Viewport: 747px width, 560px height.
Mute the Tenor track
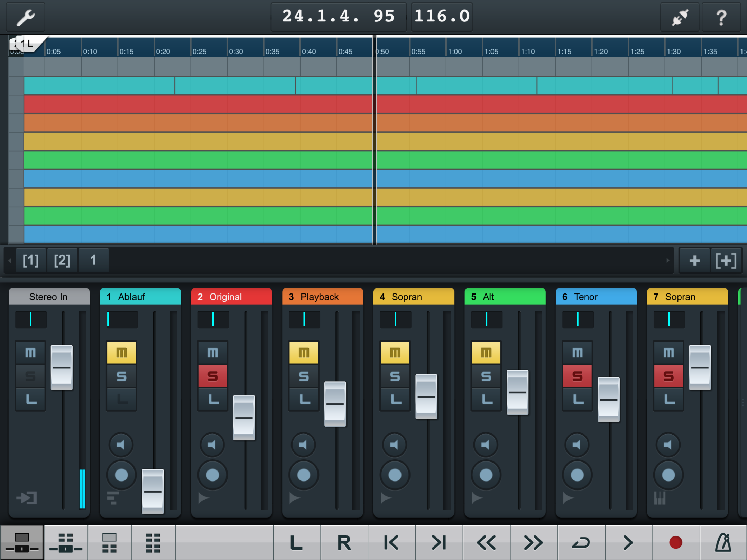tap(577, 353)
